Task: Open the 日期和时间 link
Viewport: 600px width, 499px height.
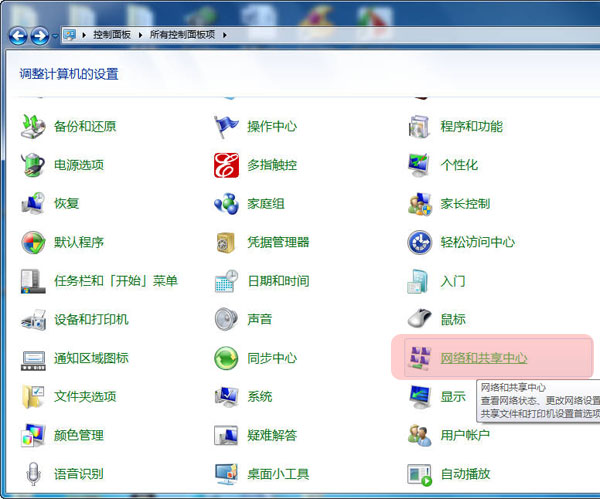Action: (278, 281)
